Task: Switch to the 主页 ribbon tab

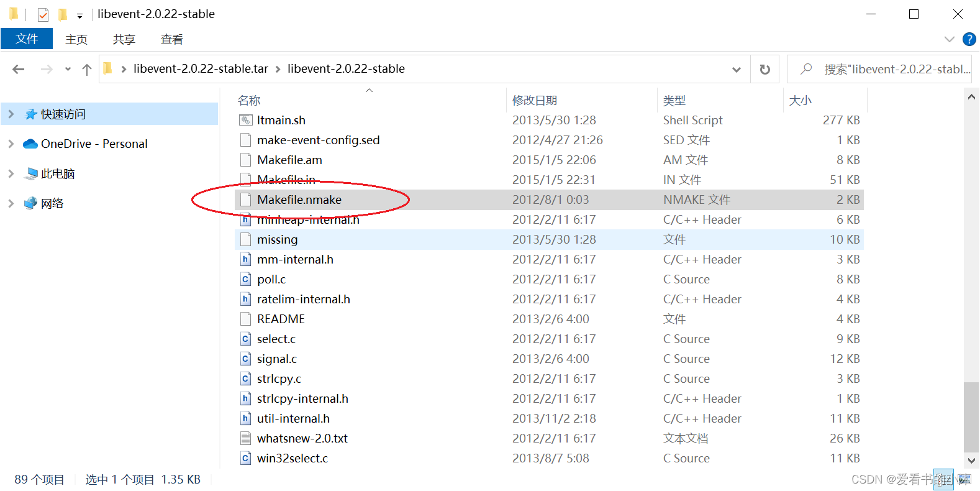Action: coord(76,39)
